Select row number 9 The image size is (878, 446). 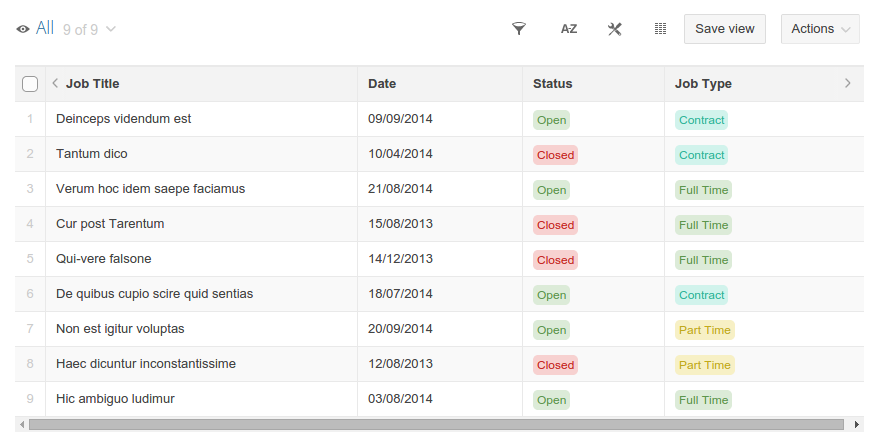coord(30,398)
